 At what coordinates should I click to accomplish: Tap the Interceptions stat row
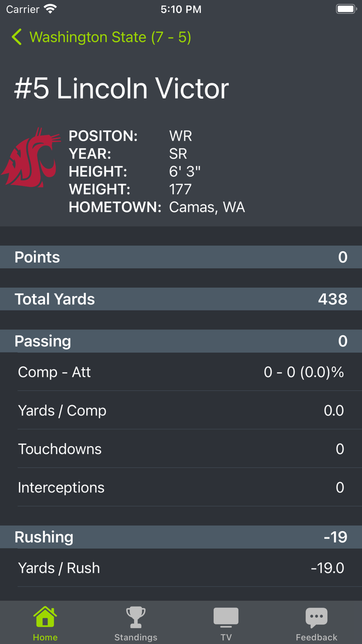(x=181, y=487)
